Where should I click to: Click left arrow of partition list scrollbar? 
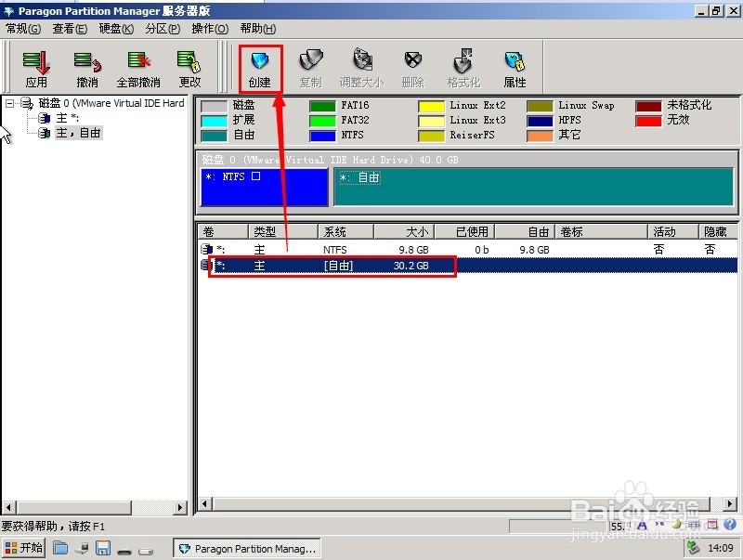(204, 503)
